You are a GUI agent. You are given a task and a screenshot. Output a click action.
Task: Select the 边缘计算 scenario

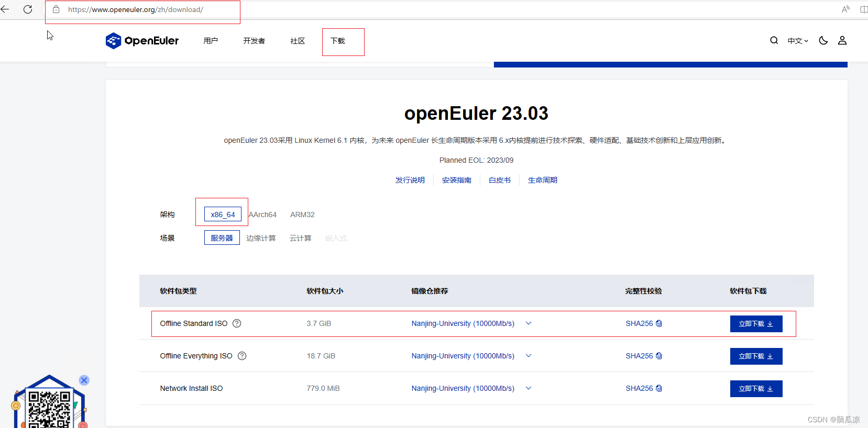[x=261, y=238]
